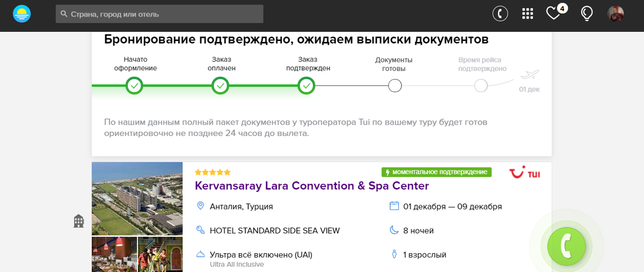Screen dimensions: 644x272
Task: Click the meal plan cloche icon
Action: point(201,254)
